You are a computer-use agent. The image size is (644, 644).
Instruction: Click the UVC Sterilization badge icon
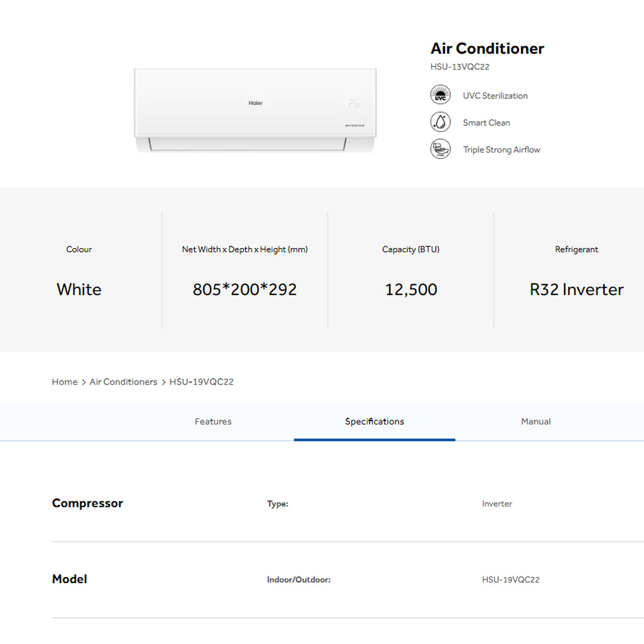[441, 94]
